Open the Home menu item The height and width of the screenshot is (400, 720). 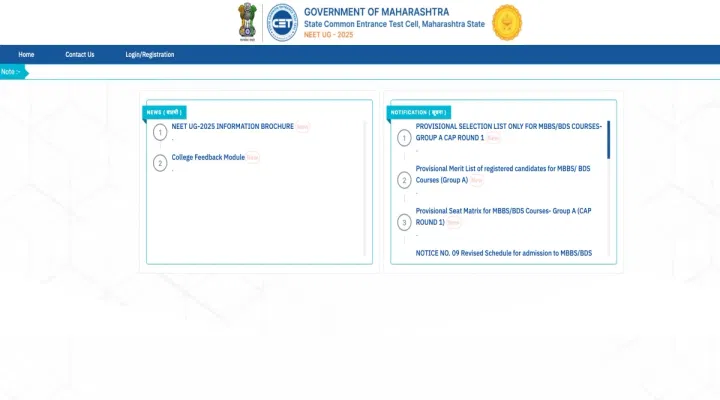26,54
